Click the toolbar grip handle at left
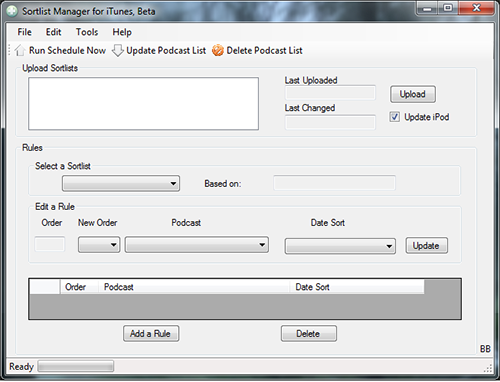500x382 pixels. click(9, 50)
